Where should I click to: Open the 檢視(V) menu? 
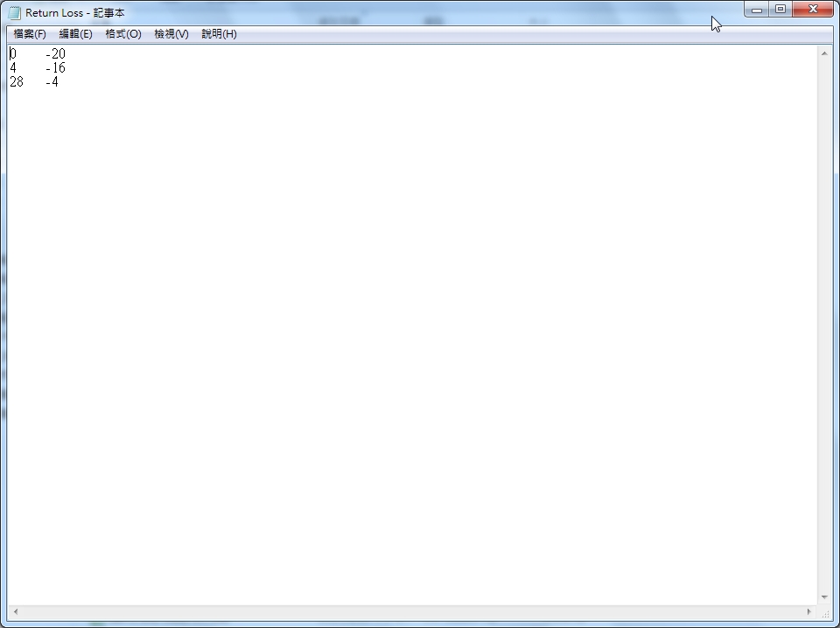(171, 34)
